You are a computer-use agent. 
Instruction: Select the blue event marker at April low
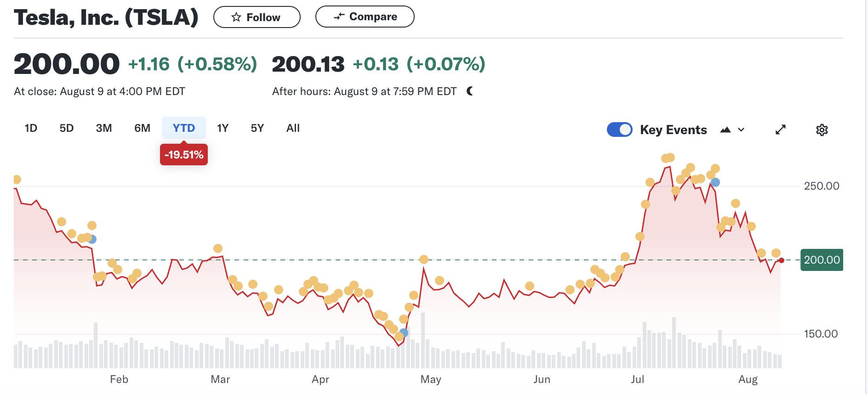click(x=404, y=332)
